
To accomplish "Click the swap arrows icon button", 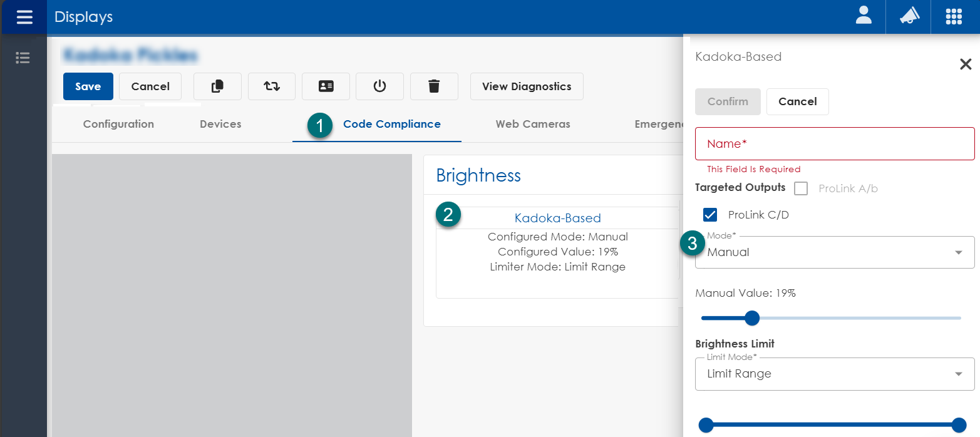I will tap(272, 86).
